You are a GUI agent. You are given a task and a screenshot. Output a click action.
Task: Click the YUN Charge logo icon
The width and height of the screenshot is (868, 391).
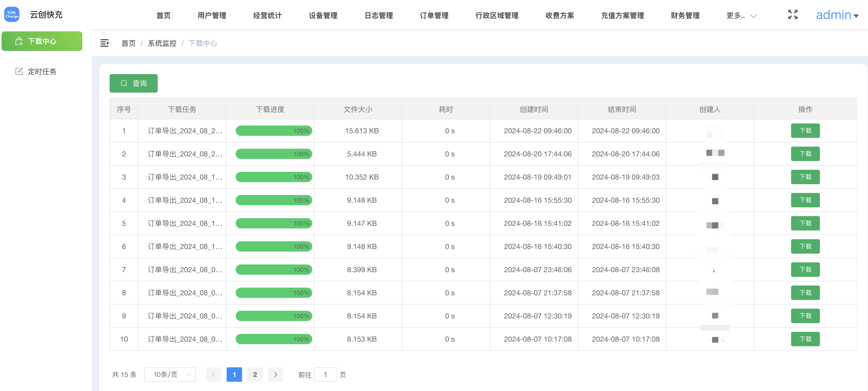[12, 14]
